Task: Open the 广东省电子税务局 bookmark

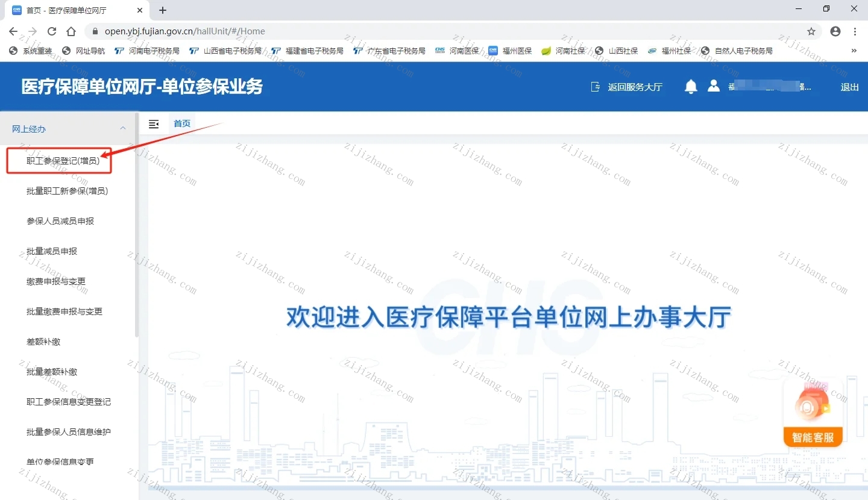Action: point(389,51)
